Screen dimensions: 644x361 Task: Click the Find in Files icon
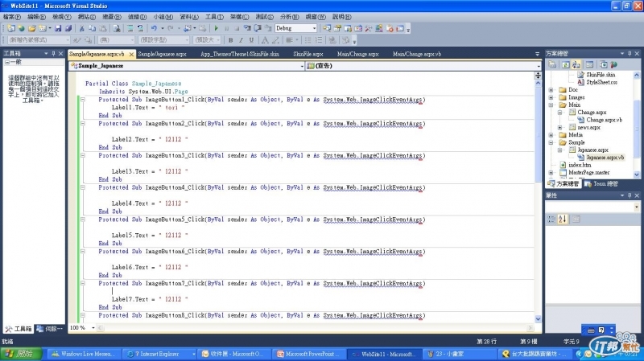pyautogui.click(x=117, y=28)
